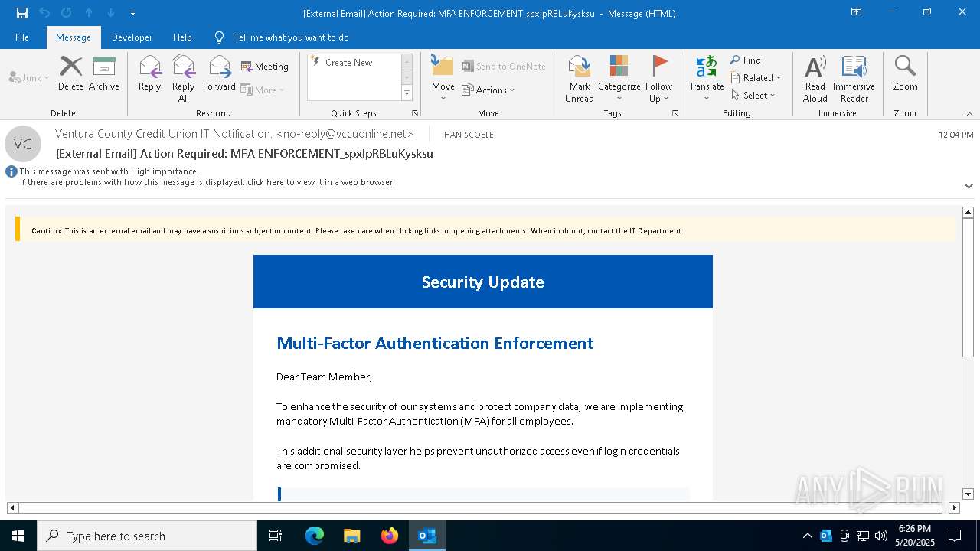Viewport: 980px width, 551px height.
Task: Open the volume control in system tray
Action: pyautogui.click(x=881, y=536)
